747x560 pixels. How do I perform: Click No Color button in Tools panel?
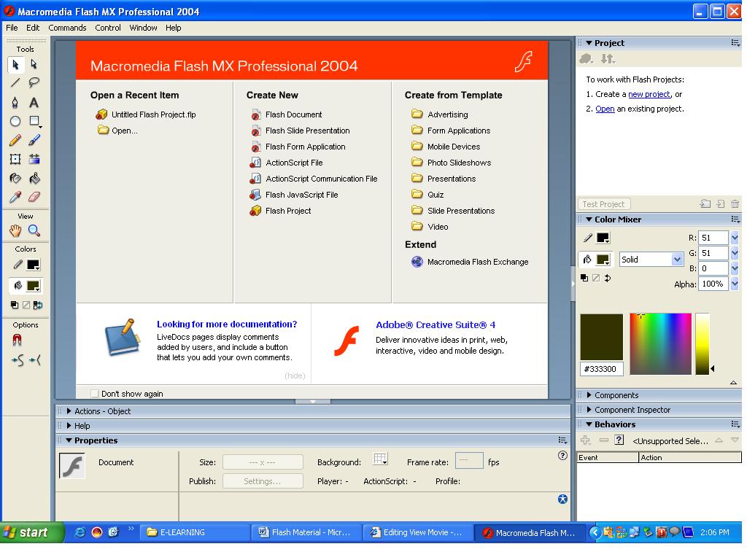[x=26, y=306]
